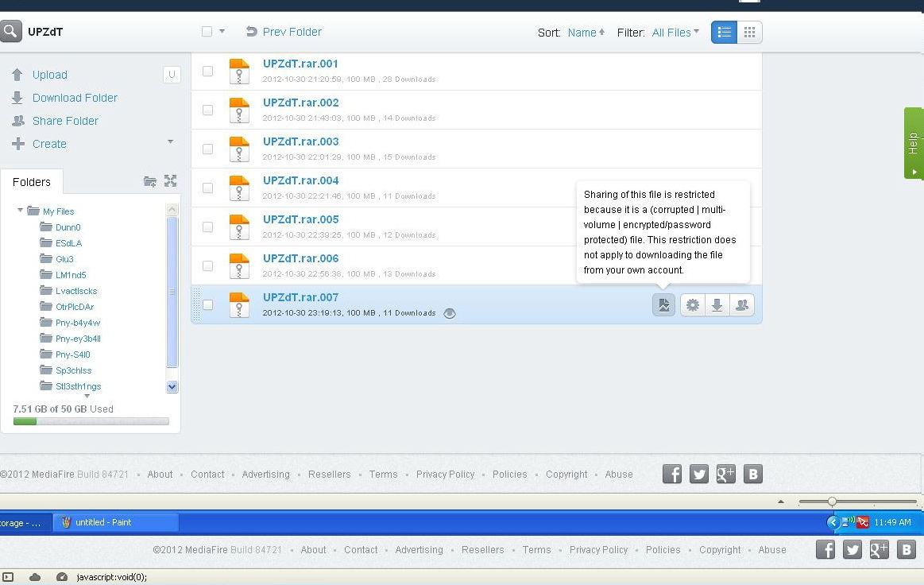Viewport: 924px width, 585px height.
Task: Click the U keyboard shortcut badge beside Upload
Action: coord(172,74)
